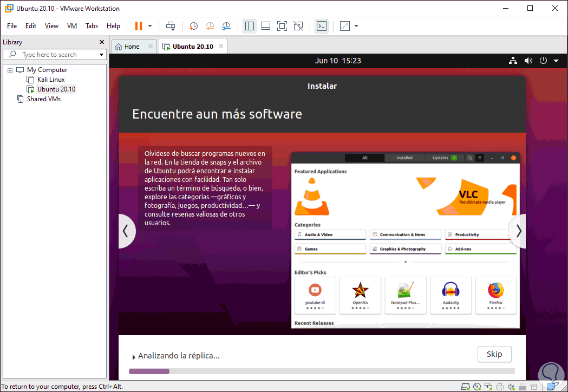Close the Home tab

pos(151,46)
